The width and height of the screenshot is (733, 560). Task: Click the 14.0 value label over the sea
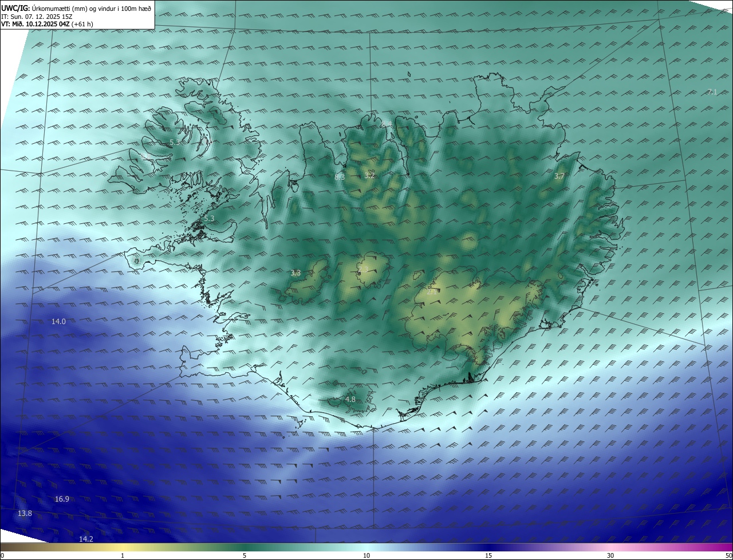(x=58, y=322)
